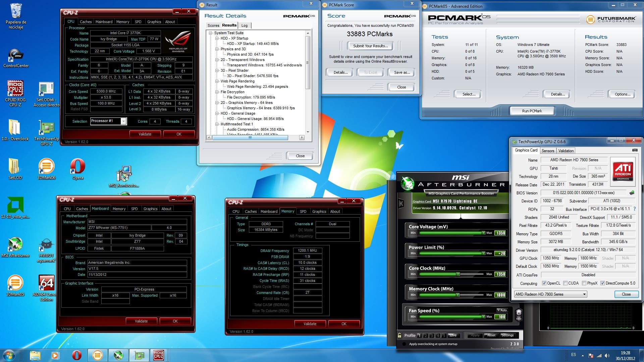
Task: Collapse 2D - Transparent Windows node
Action: coord(217,60)
